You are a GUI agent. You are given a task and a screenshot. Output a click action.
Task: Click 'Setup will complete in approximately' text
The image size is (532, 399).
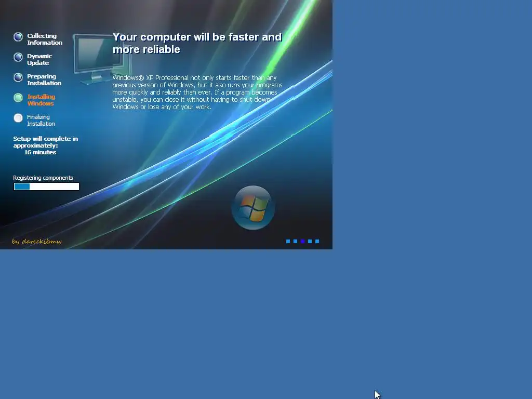(x=46, y=142)
